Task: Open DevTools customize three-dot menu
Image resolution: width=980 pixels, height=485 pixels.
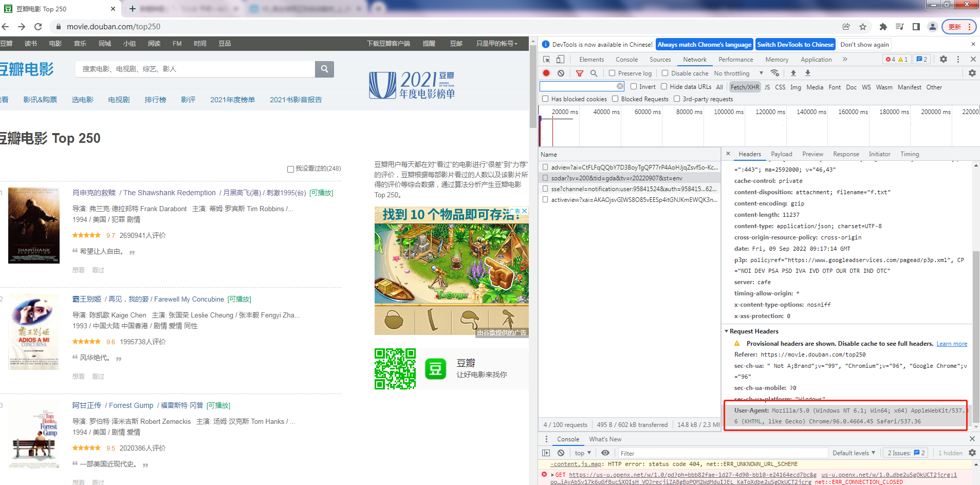Action: pos(958,60)
